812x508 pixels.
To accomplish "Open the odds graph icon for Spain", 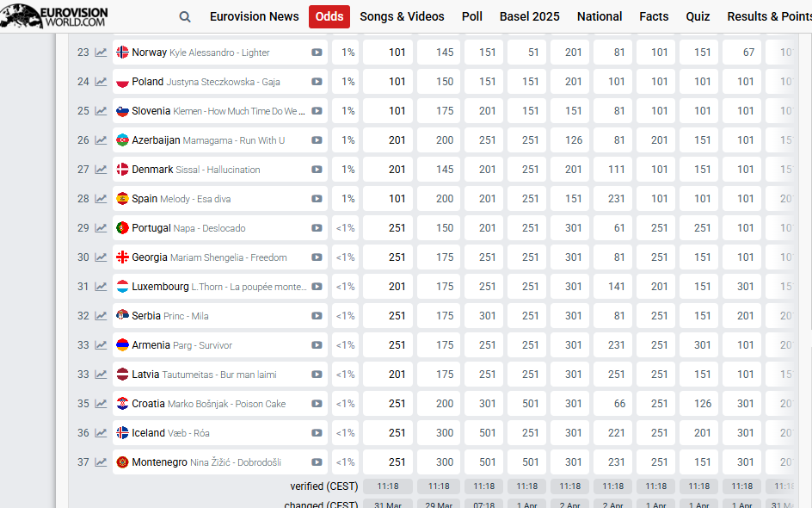I will [x=101, y=199].
